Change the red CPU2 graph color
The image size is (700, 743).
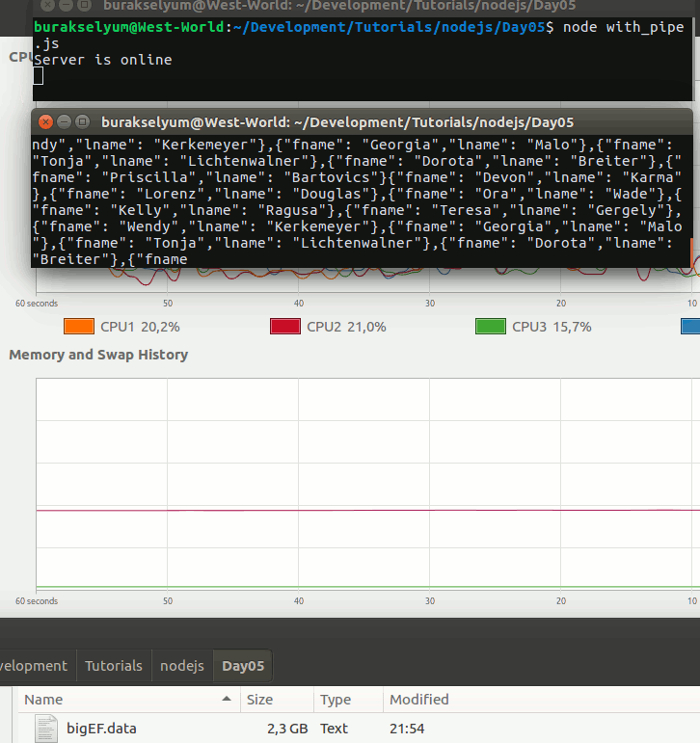point(285,327)
